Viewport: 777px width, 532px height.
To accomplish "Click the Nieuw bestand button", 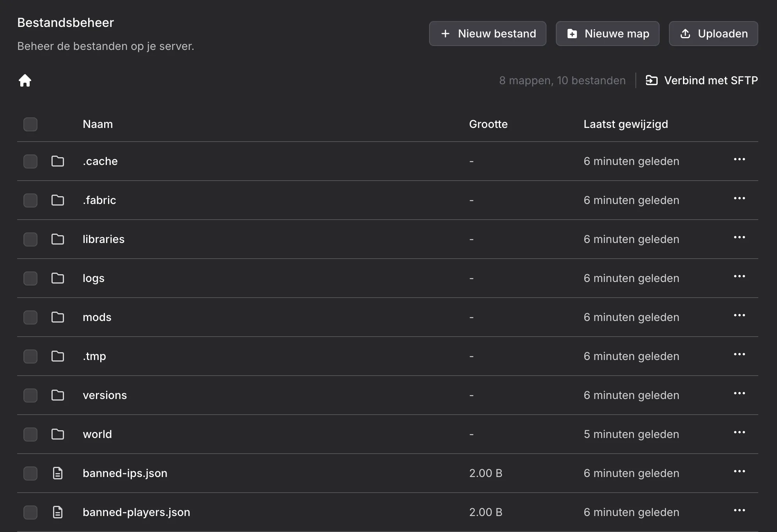I will [488, 34].
